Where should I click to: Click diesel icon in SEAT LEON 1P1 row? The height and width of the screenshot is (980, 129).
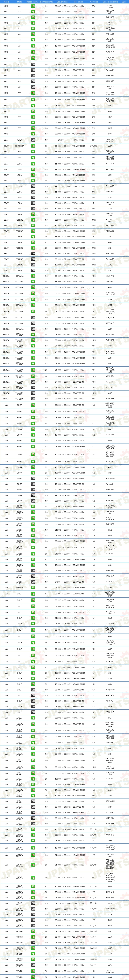pos(33,203)
